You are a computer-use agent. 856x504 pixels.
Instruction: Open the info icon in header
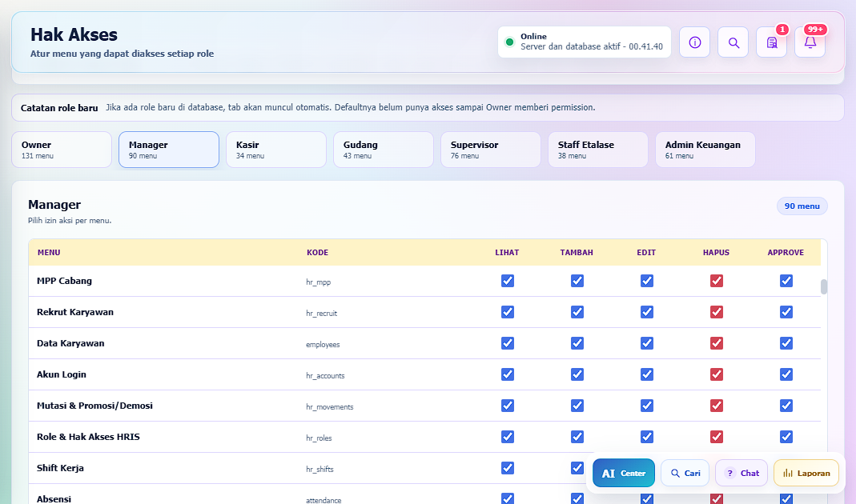coord(694,42)
